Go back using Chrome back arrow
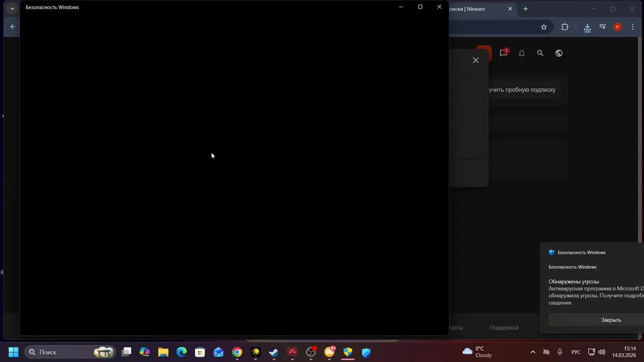Image resolution: width=644 pixels, height=362 pixels. [13, 27]
